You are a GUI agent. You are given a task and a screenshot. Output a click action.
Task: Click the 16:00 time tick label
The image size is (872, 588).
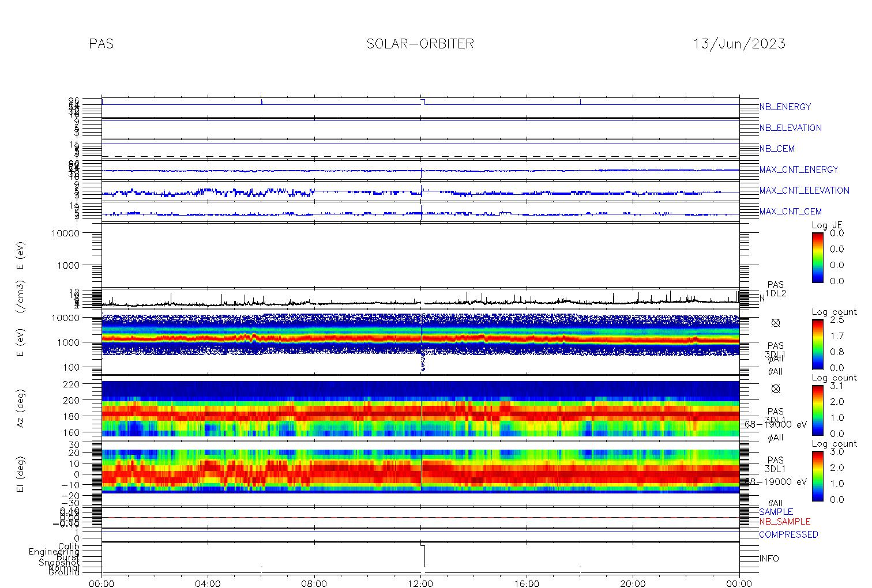pos(527,583)
